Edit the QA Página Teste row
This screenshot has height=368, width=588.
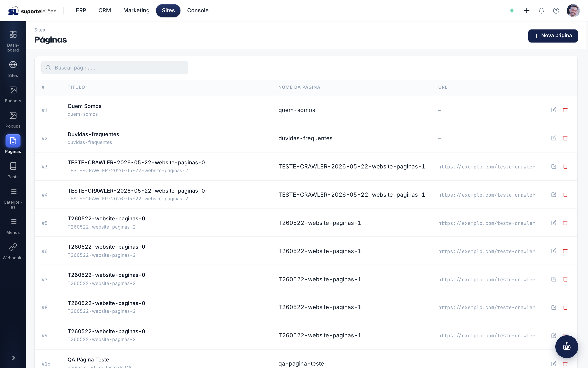point(554,364)
